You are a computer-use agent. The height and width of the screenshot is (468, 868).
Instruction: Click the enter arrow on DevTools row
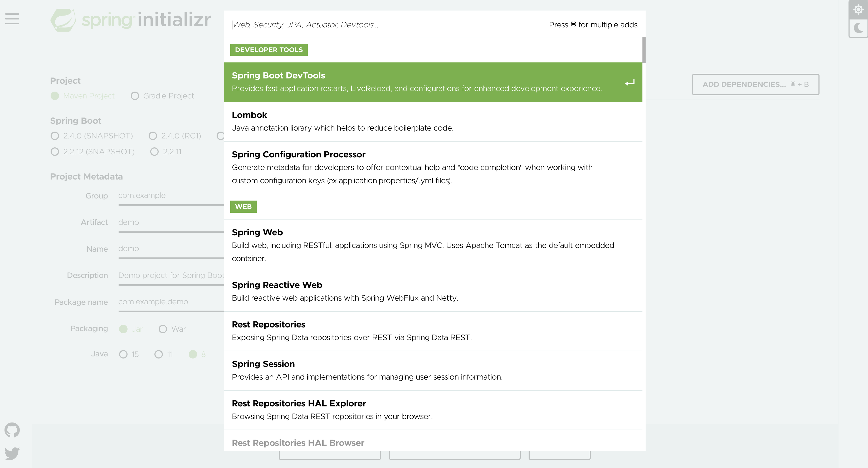point(630,82)
